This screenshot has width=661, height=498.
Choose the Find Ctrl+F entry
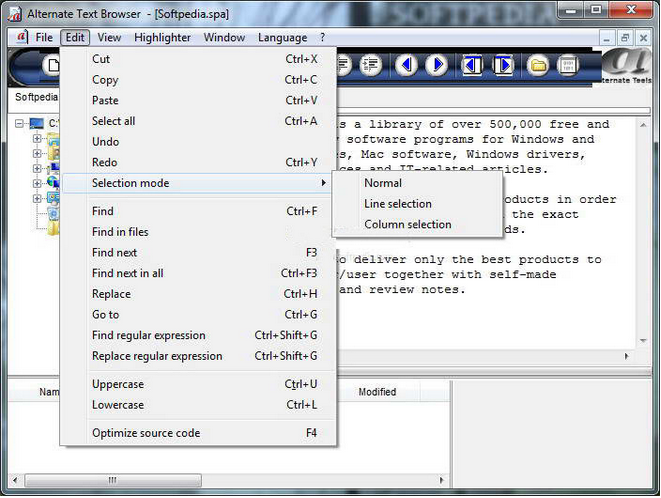[x=199, y=211]
